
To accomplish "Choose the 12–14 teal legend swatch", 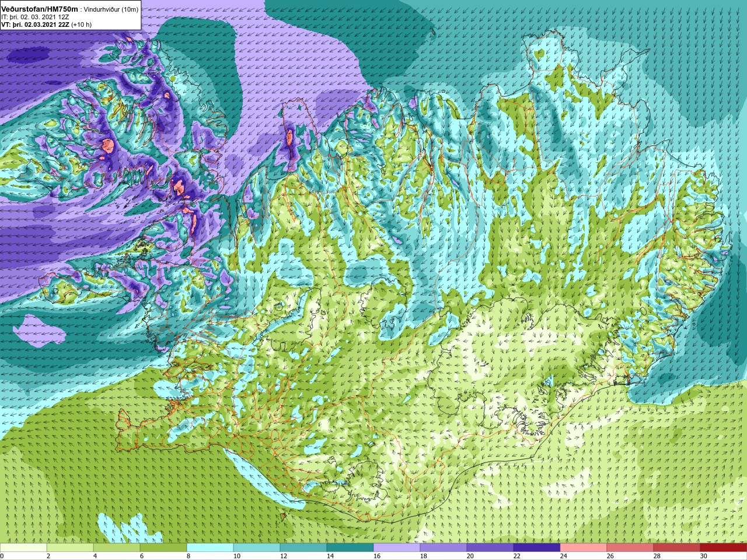I will click(303, 548).
